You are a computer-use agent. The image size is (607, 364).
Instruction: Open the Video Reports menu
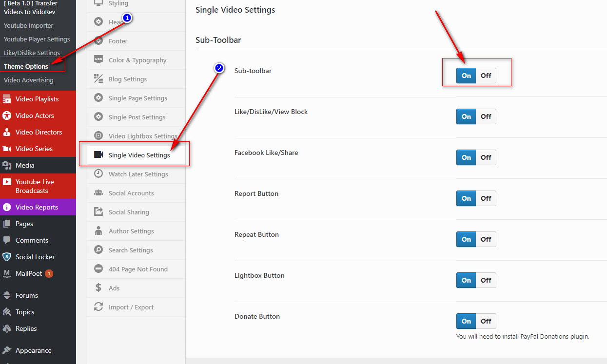[37, 208]
